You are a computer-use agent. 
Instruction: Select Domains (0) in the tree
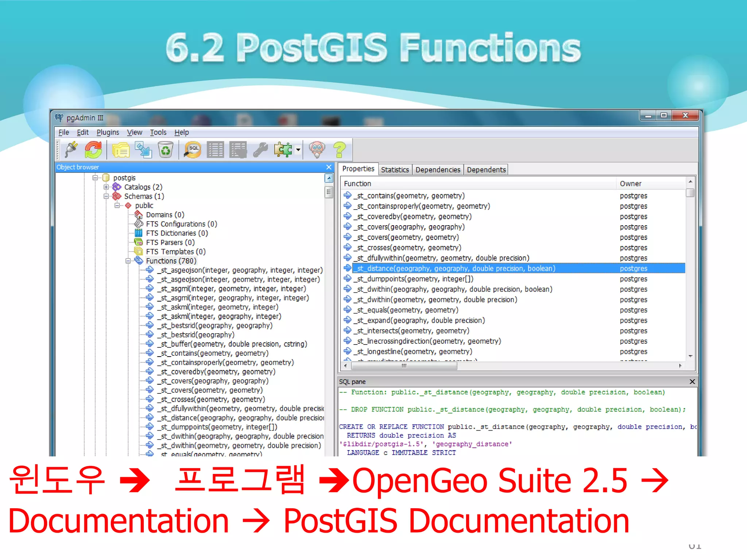(165, 215)
